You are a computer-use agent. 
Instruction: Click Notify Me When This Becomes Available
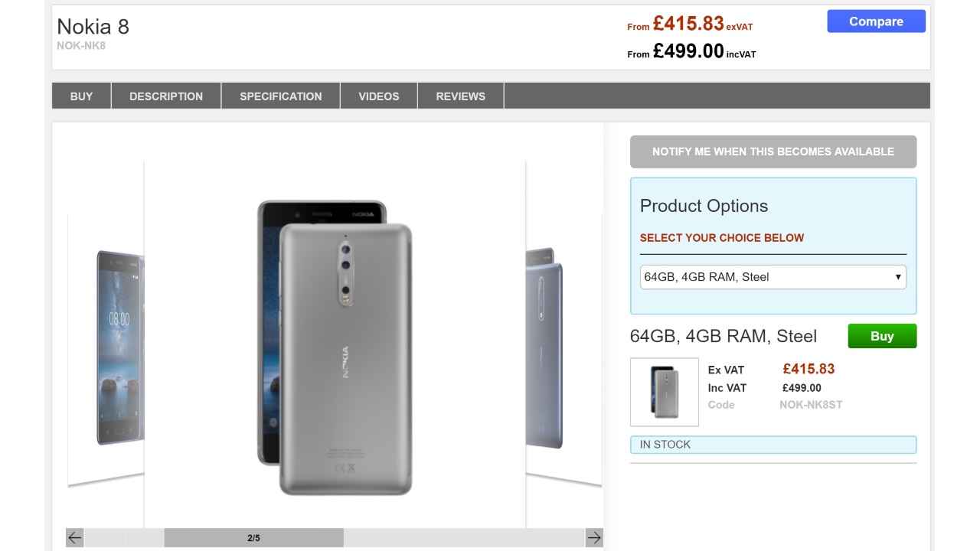[x=773, y=152]
